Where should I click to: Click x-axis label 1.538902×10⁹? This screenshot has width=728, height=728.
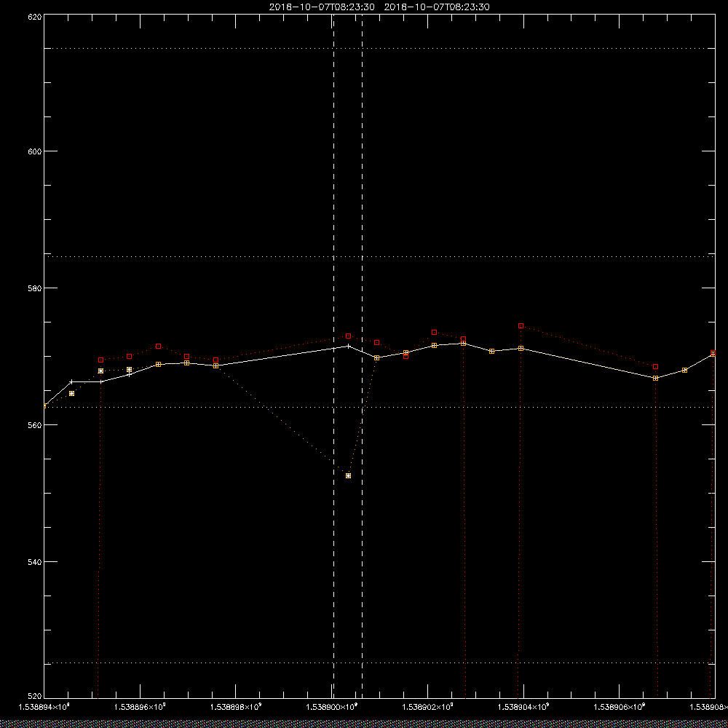point(428,707)
